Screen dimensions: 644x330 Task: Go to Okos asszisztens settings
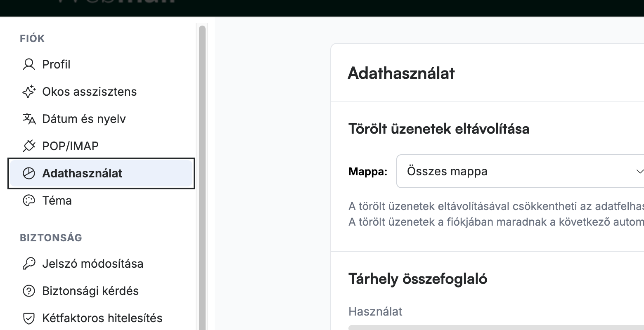(x=101, y=92)
